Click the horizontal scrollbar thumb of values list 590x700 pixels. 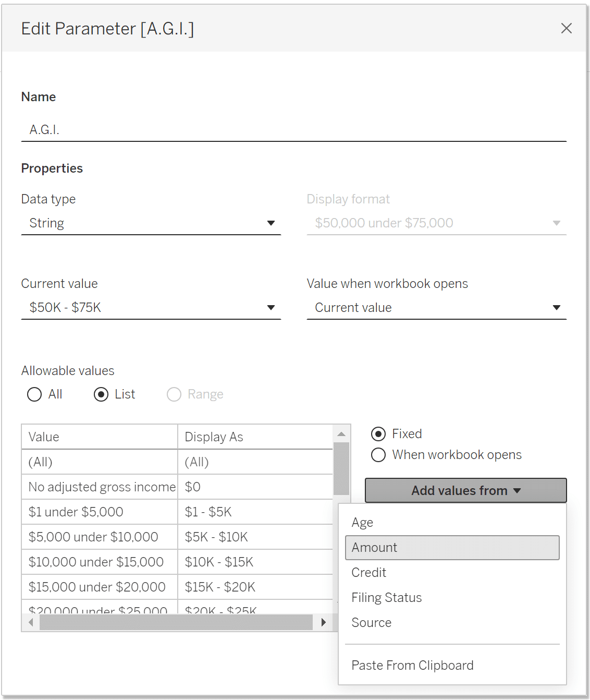176,622
